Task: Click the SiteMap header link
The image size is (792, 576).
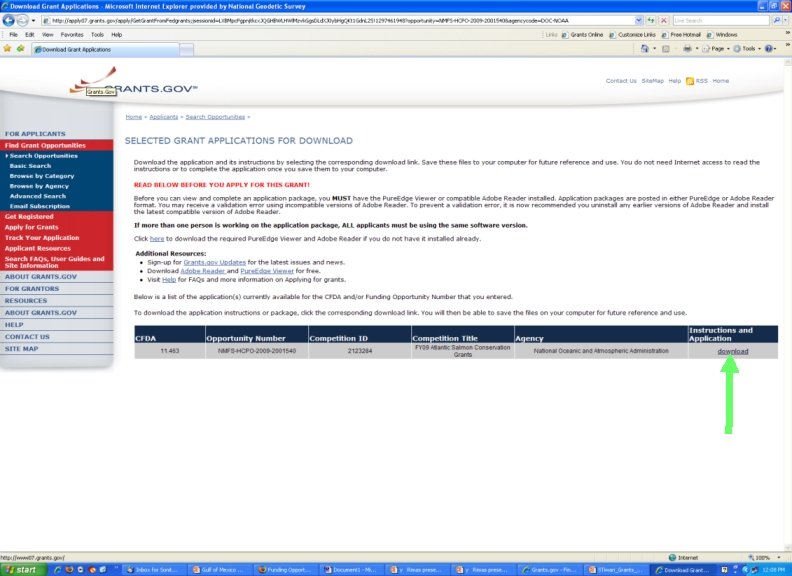Action: pyautogui.click(x=652, y=81)
